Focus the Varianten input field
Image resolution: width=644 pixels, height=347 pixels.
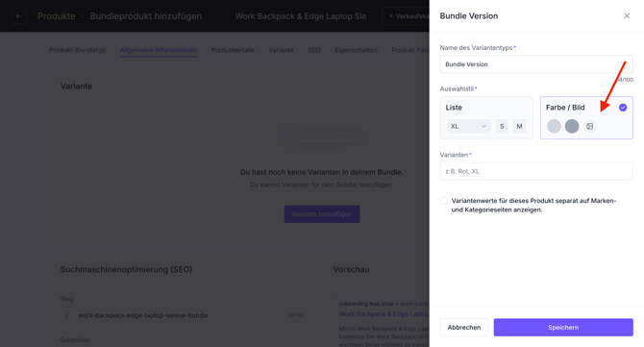(x=536, y=171)
